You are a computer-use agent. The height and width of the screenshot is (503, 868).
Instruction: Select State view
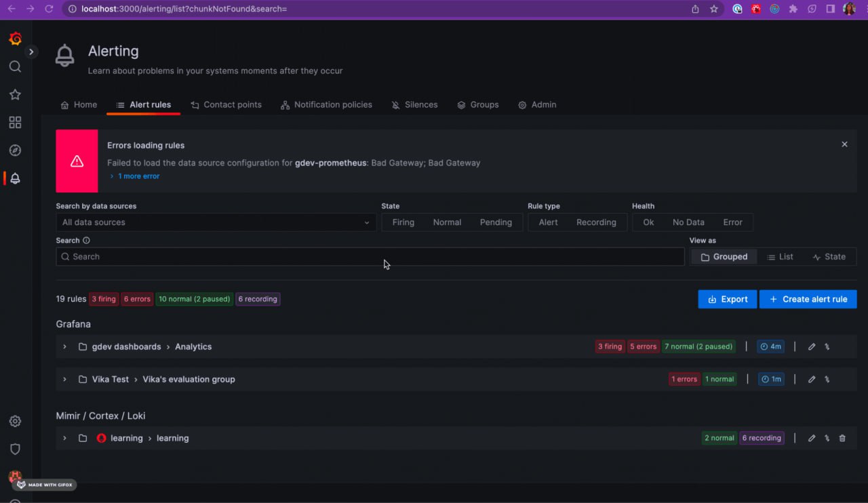tap(829, 257)
